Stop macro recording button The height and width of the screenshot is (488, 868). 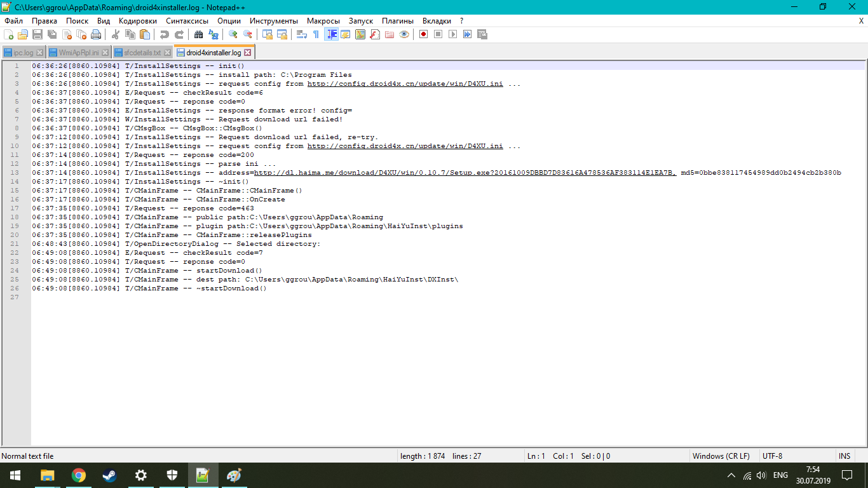[x=438, y=34]
